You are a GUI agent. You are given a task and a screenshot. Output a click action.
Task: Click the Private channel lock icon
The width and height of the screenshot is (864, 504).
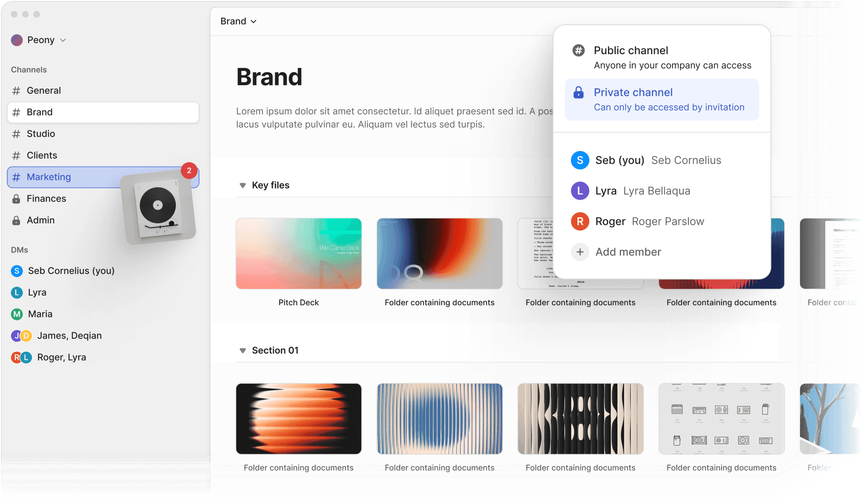[578, 92]
